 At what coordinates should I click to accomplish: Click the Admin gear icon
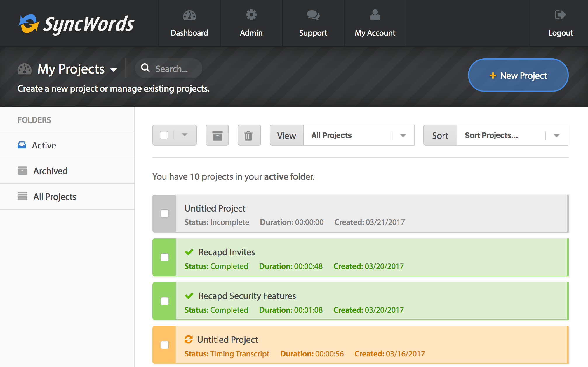point(251,15)
